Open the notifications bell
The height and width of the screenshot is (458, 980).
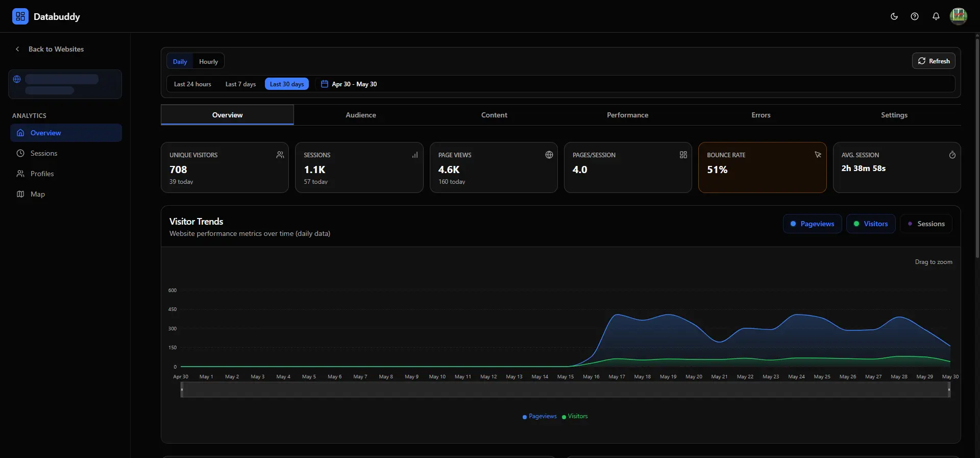click(x=936, y=16)
